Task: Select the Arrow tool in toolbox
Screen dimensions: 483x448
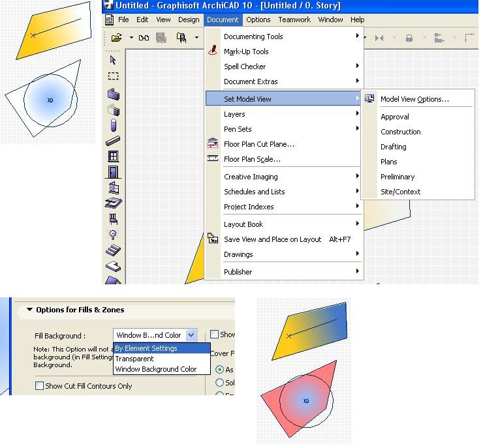Action: click(113, 60)
